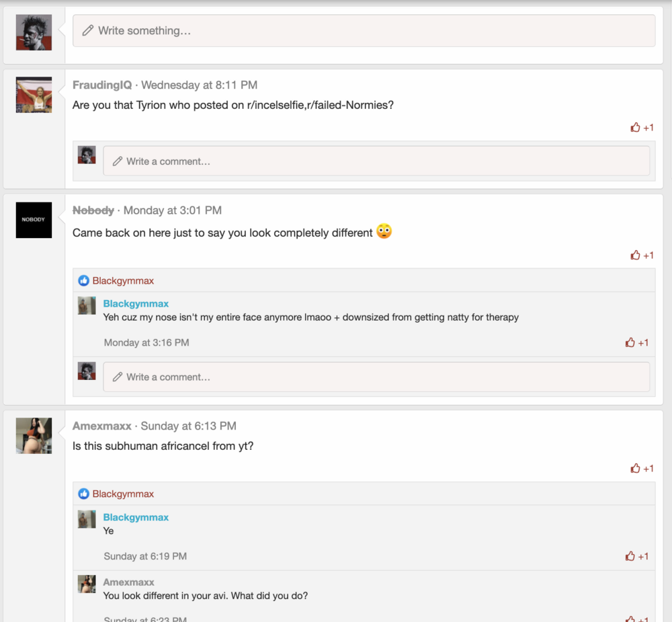Like Amexmaxx's Sunday 6:13 PM post
The width and height of the screenshot is (672, 622).
[x=642, y=469]
